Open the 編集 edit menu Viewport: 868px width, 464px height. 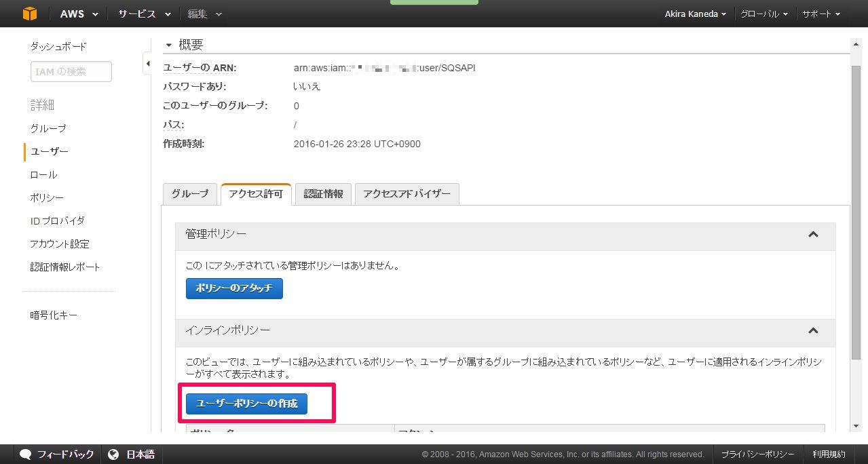[x=204, y=14]
